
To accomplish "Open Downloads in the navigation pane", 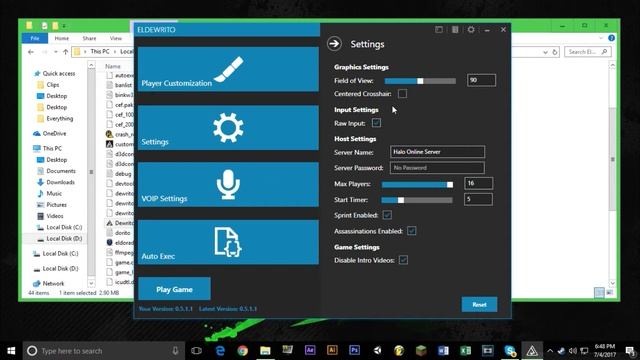I will [60, 182].
